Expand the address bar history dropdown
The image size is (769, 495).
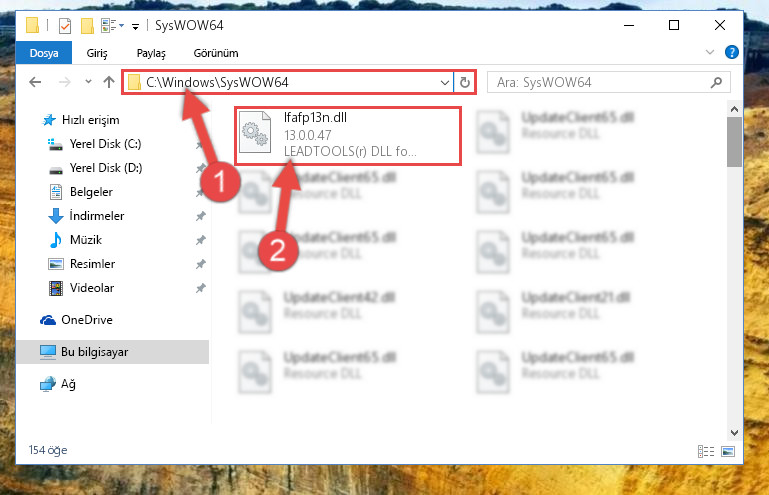point(445,82)
